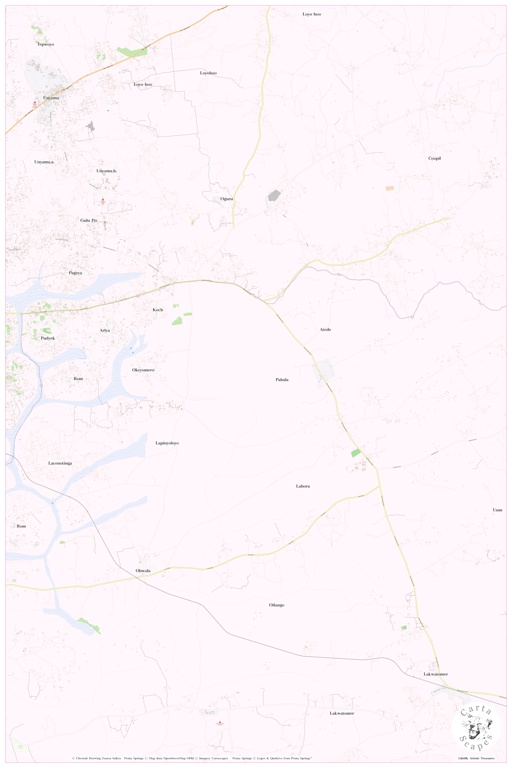Select the Ogura place label
Viewport: 512px width, 768px height.
[x=226, y=199]
